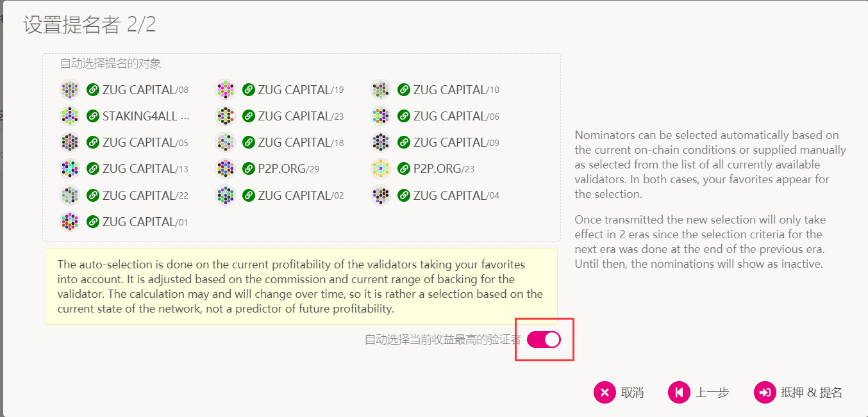This screenshot has height=417, width=868.
Task: Select ZUG CAPITAL/18 validator entry
Action: point(301,142)
